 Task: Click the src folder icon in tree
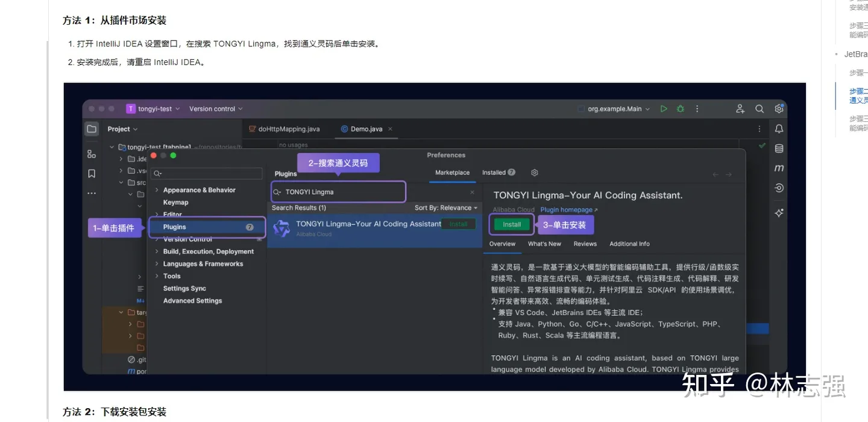coord(131,183)
